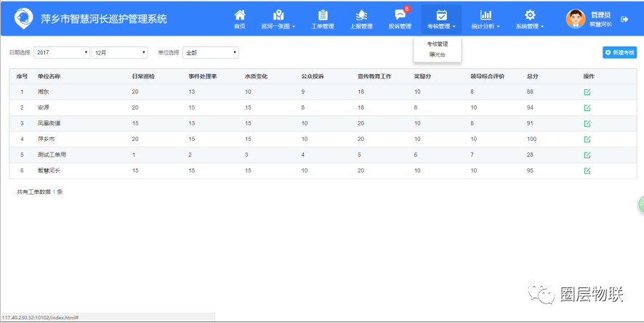644x323 pixels.
Task: Select 曝光台 in dropdown list
Action: pyautogui.click(x=438, y=54)
